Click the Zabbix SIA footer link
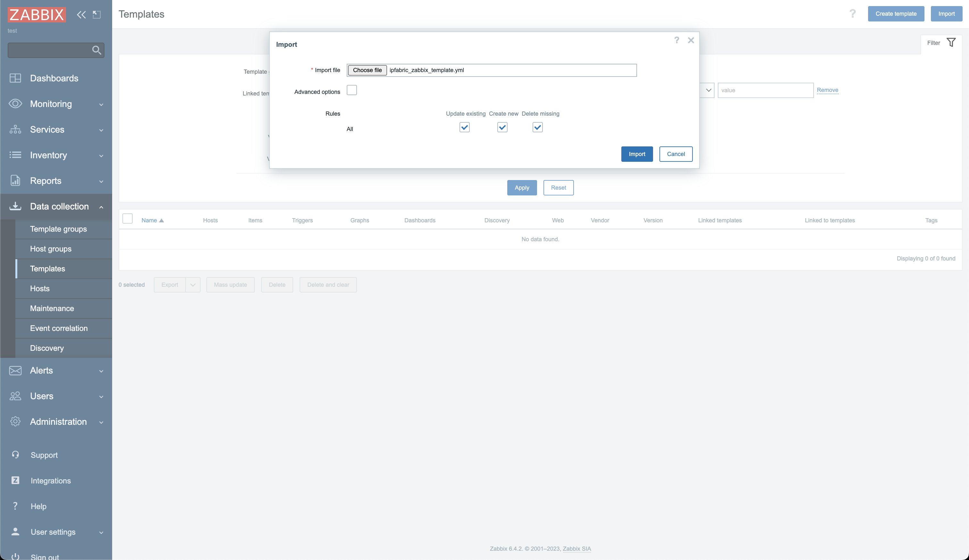This screenshot has height=560, width=969. pyautogui.click(x=577, y=548)
